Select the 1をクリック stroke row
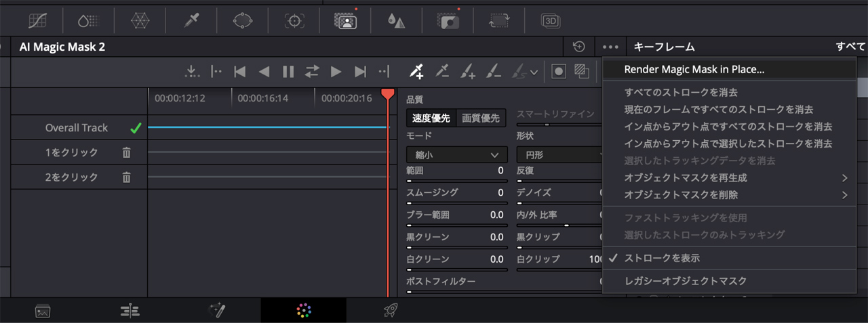The image size is (868, 323). (x=79, y=152)
